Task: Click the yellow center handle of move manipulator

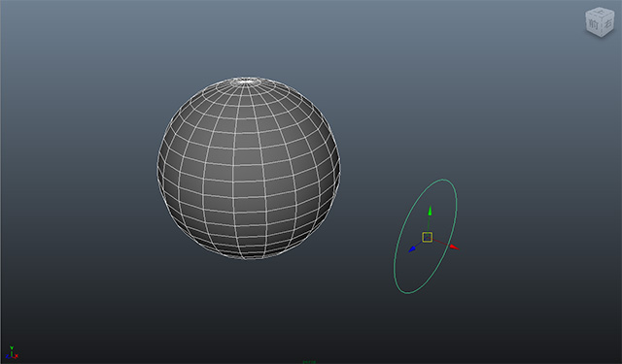Action: [428, 237]
